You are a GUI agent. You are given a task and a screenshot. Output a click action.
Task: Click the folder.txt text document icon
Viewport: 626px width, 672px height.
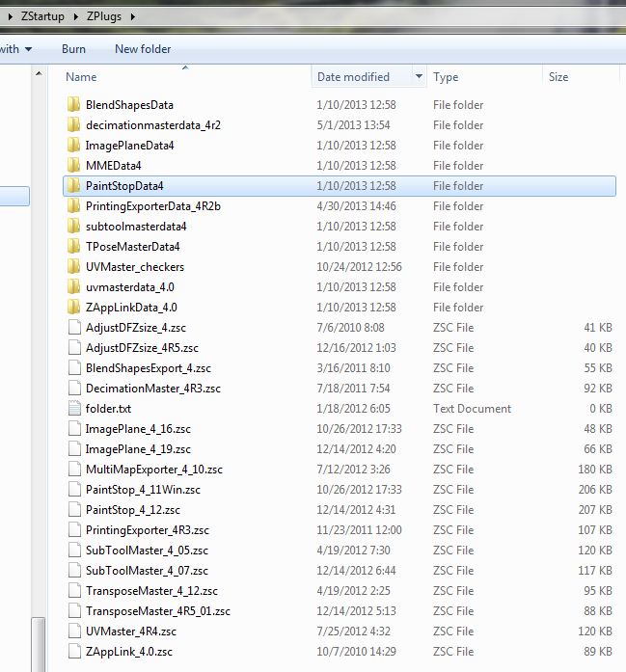tap(74, 408)
